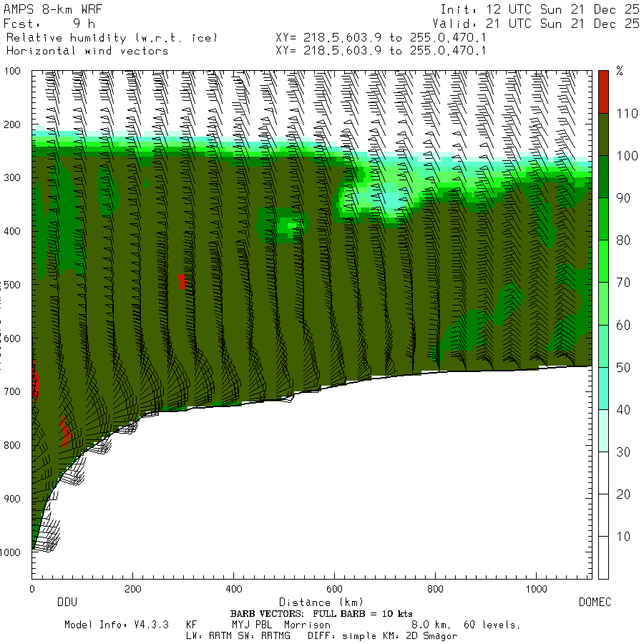Click the 'Fcst: 9 h' forecast label
644x644 pixels.
pos(49,24)
